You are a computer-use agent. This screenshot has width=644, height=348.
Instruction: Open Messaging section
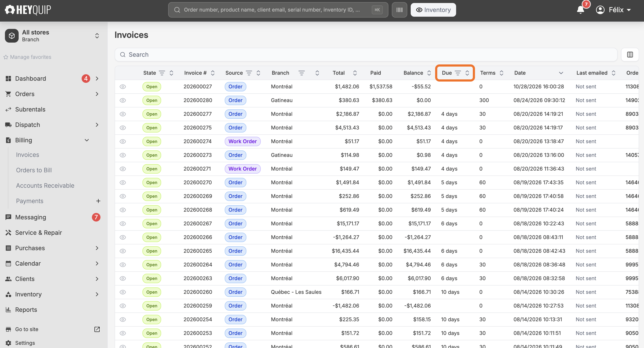pos(30,217)
